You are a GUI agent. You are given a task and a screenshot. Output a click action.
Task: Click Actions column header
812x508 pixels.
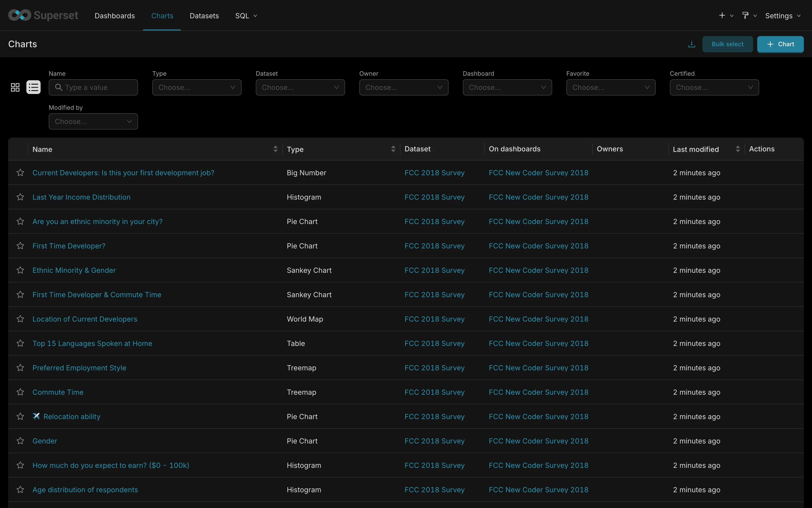[762, 149]
